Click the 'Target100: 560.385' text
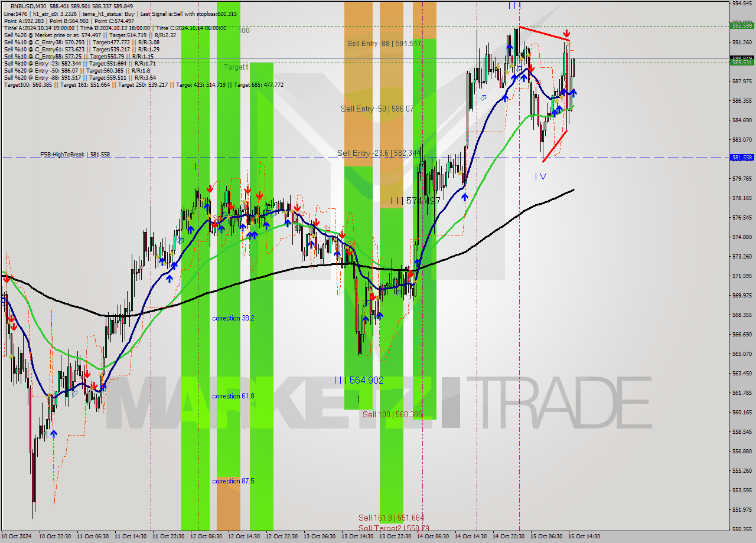The width and height of the screenshot is (756, 543). pos(28,84)
